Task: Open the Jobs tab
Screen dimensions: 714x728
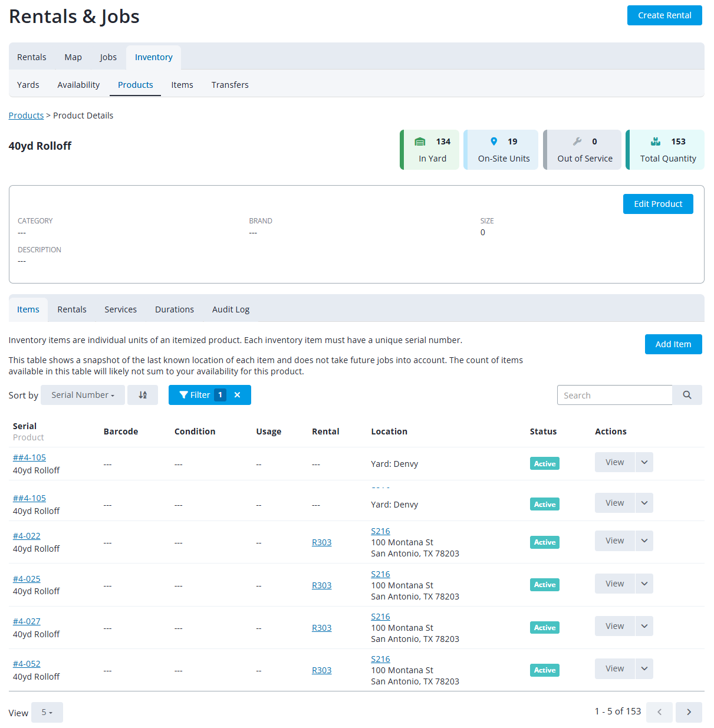Action: [108, 57]
